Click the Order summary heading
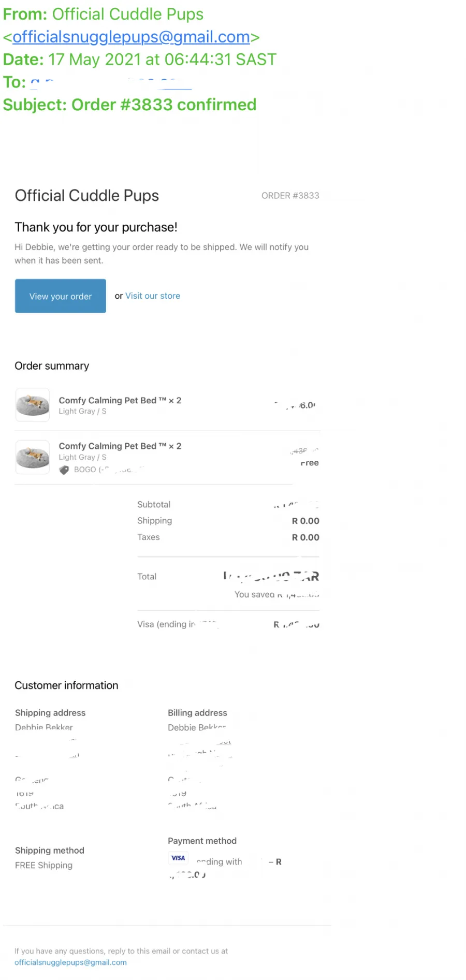This screenshot has width=466, height=980. (x=52, y=366)
